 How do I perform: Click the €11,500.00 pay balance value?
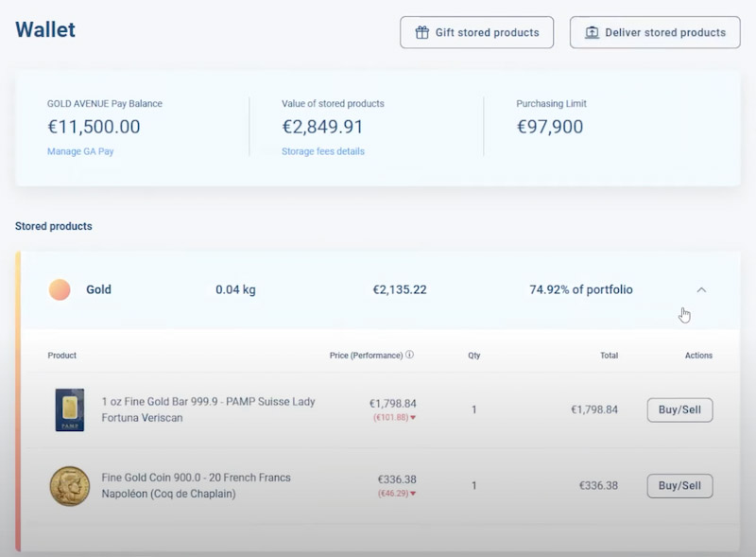[x=94, y=127]
